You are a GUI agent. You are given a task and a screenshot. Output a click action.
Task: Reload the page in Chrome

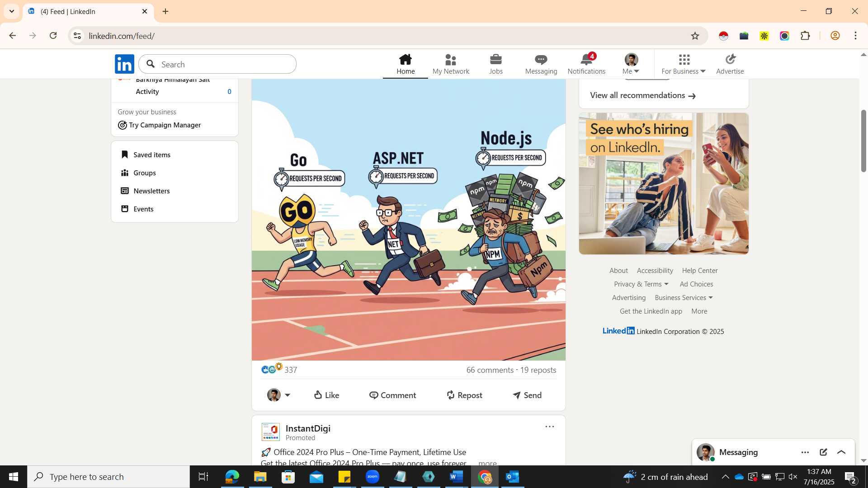pos(53,36)
